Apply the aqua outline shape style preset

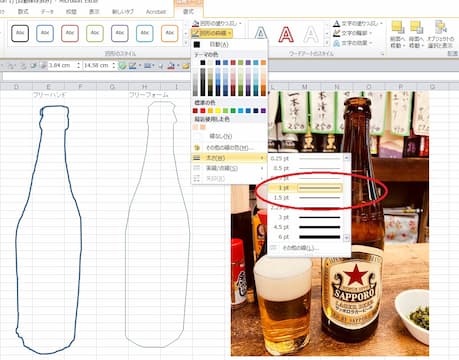click(145, 33)
